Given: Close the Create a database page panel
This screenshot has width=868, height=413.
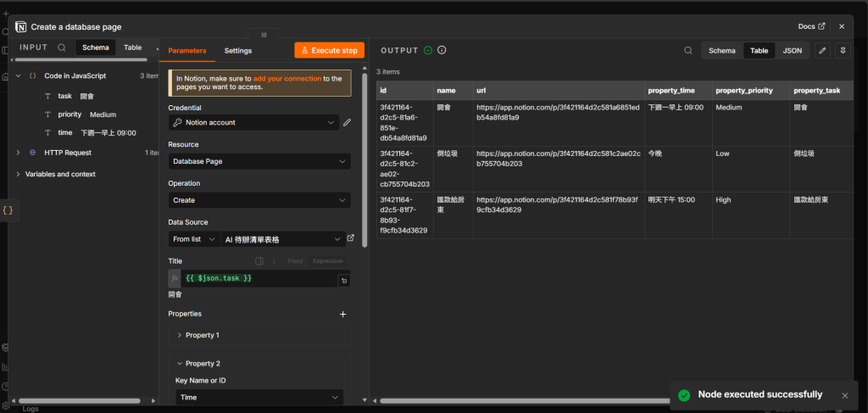Looking at the screenshot, I should (x=842, y=26).
